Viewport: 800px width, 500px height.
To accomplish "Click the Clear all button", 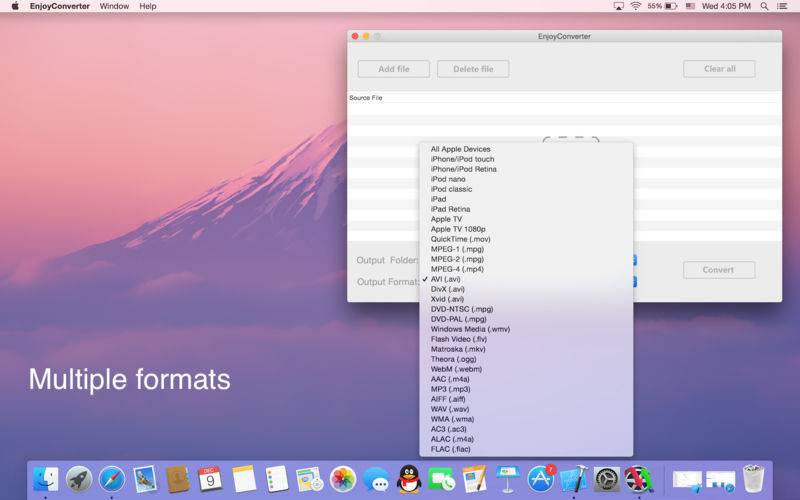I will tap(719, 69).
